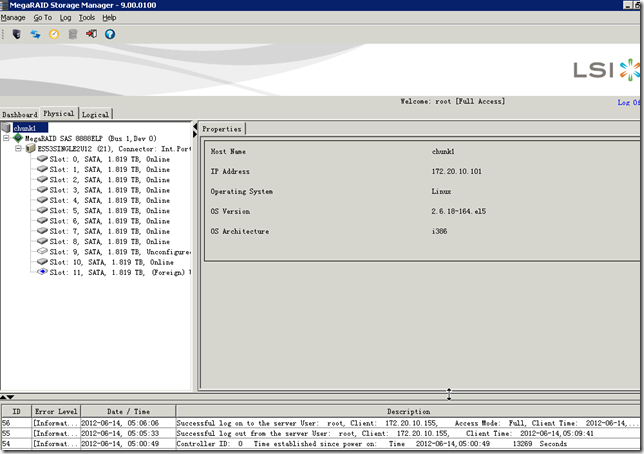Open the Go To menu
Image resolution: width=644 pixels, height=454 pixels.
pyautogui.click(x=43, y=18)
